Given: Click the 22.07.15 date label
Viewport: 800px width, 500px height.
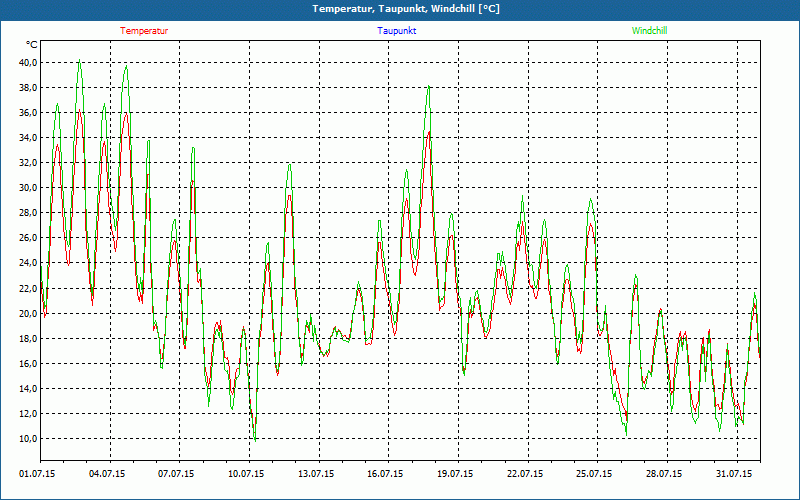Looking at the screenshot, I should click(x=524, y=474).
